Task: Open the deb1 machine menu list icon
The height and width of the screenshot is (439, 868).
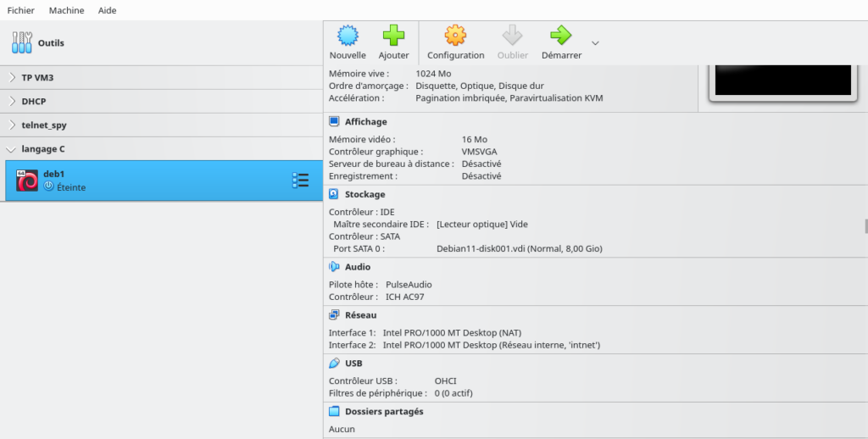Action: click(x=300, y=181)
